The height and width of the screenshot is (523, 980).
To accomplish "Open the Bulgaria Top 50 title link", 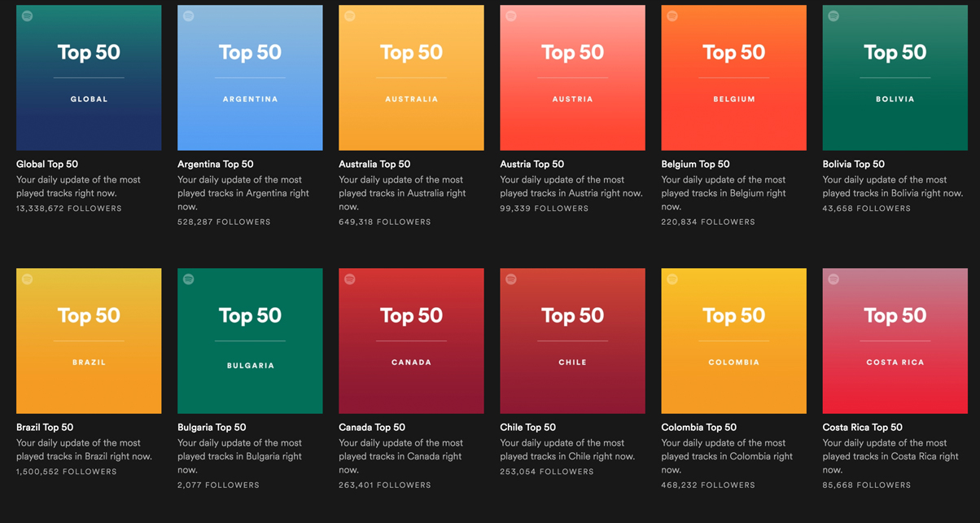I will click(212, 427).
